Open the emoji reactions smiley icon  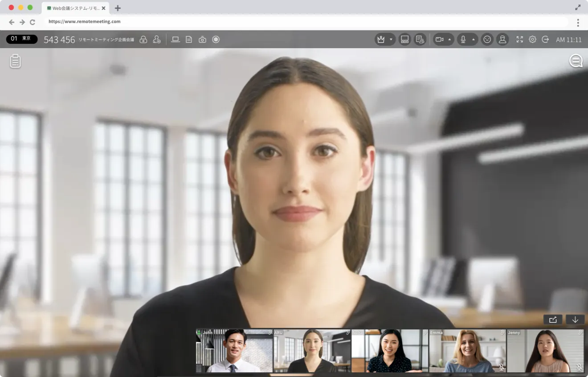pos(487,40)
